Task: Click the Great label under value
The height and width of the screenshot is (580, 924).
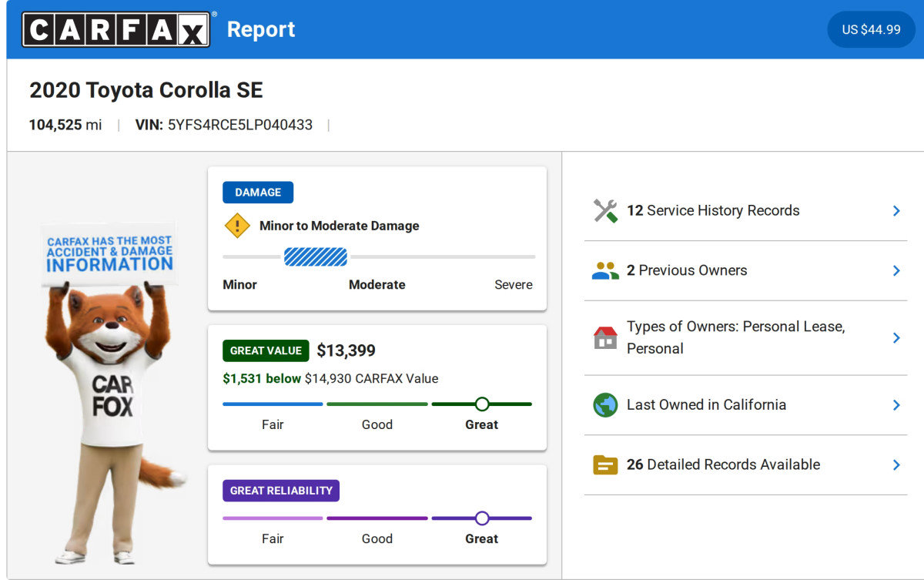Action: coord(482,424)
